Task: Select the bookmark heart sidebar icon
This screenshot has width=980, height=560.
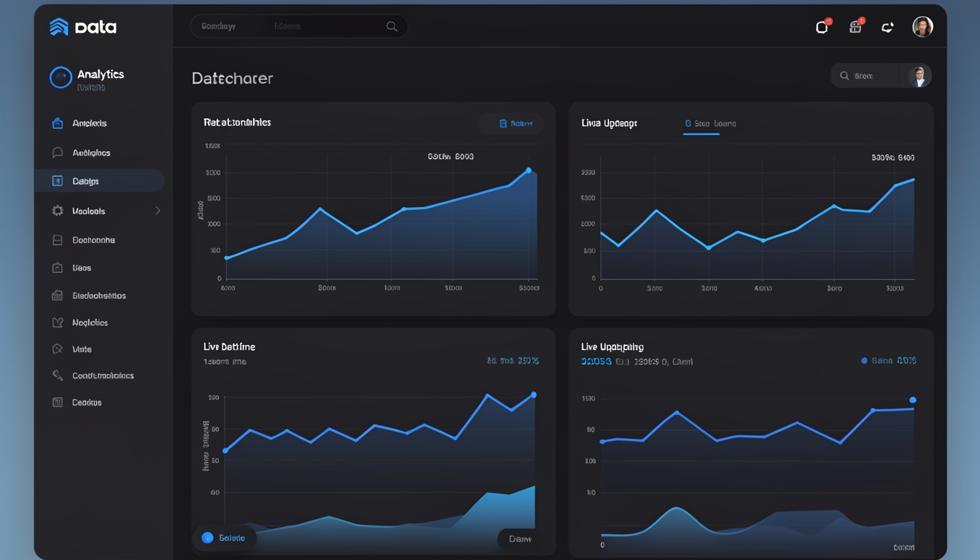Action: point(58,322)
